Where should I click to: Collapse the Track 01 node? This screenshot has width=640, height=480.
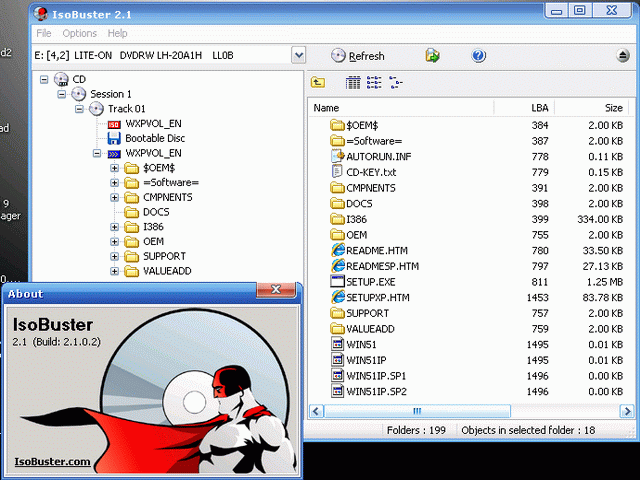coord(80,109)
